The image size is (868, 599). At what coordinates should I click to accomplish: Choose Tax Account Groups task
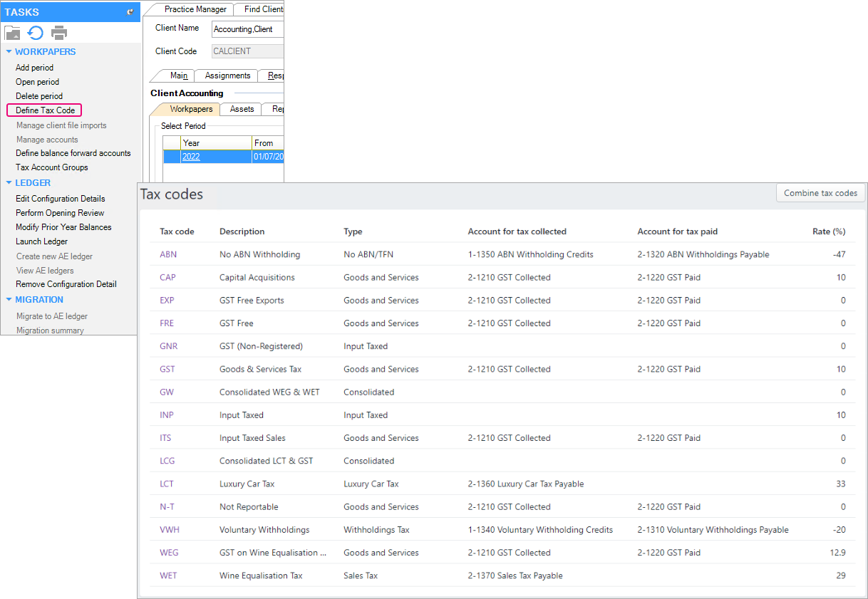51,167
